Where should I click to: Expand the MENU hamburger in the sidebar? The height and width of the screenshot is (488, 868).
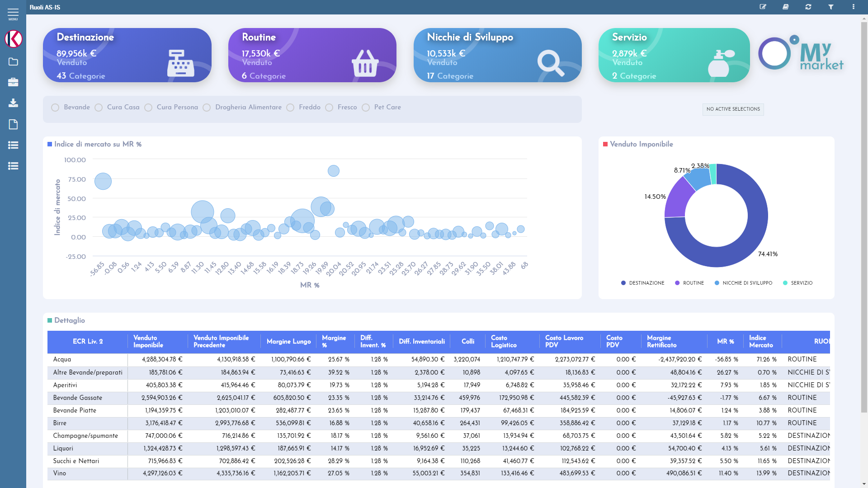pos(13,12)
